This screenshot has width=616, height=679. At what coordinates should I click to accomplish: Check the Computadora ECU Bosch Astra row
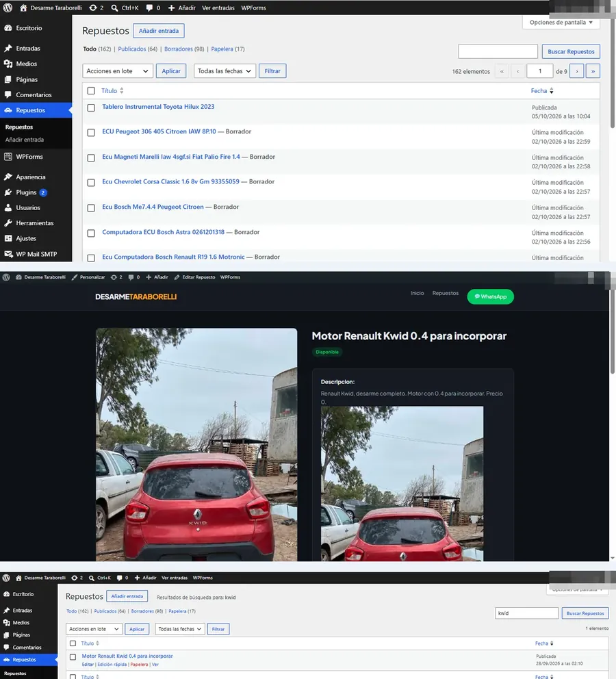(91, 233)
